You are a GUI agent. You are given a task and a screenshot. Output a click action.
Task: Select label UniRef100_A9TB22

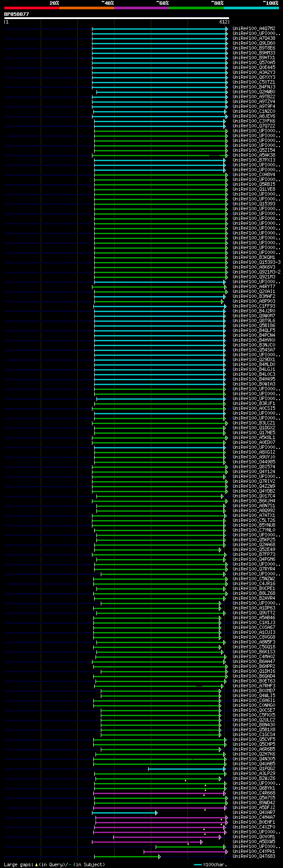coord(254,97)
